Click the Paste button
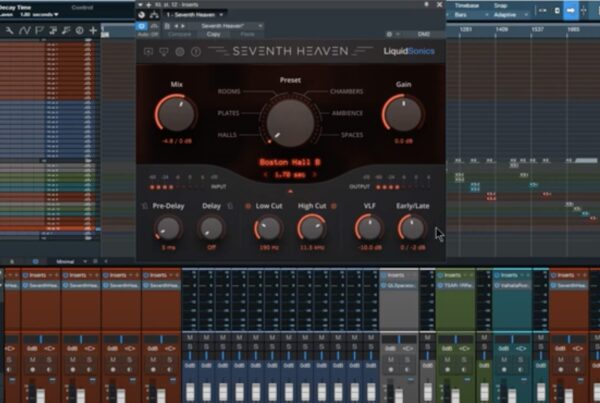 (x=248, y=34)
